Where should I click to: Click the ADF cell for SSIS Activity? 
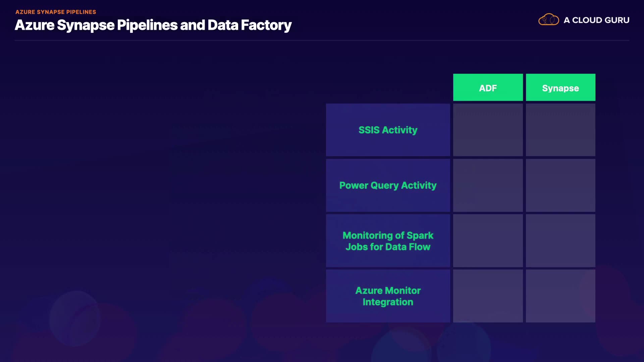click(x=488, y=130)
